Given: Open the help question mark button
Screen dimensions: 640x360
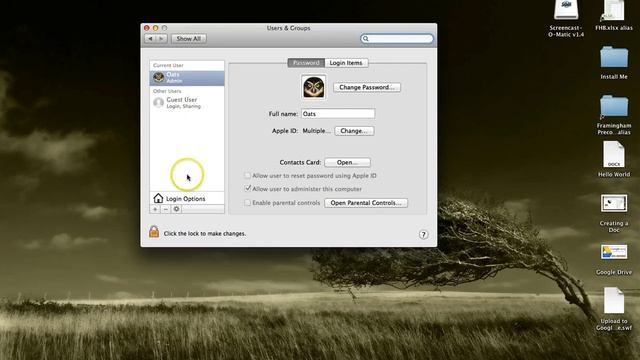Looking at the screenshot, I should (x=423, y=234).
